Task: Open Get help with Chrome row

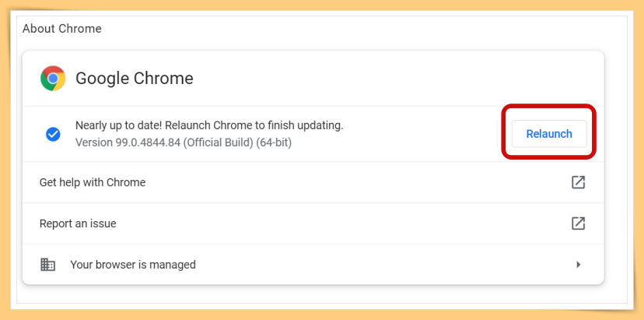Action: (313, 182)
